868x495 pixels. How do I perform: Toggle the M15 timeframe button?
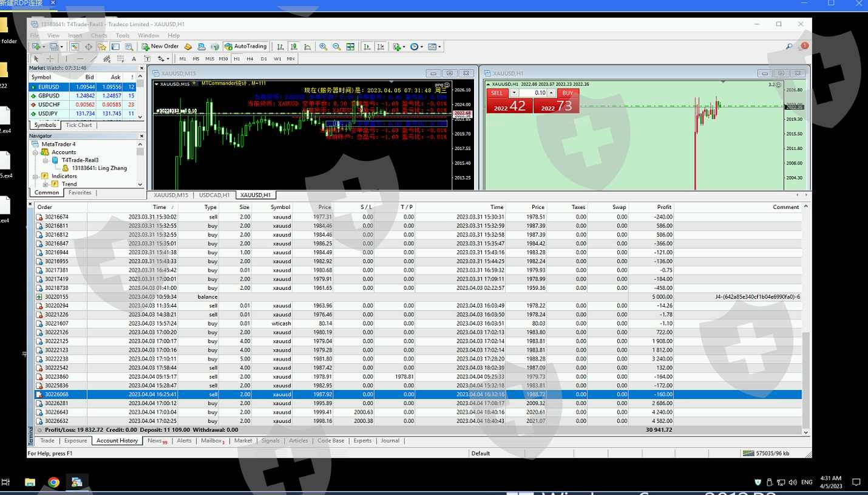pyautogui.click(x=209, y=59)
